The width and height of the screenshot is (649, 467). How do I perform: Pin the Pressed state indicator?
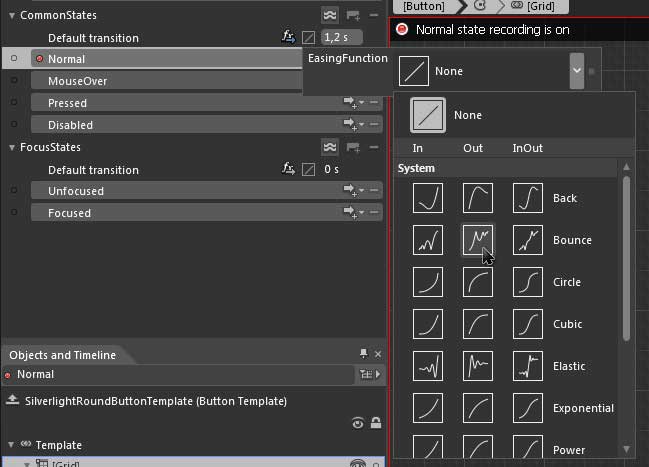[x=14, y=102]
